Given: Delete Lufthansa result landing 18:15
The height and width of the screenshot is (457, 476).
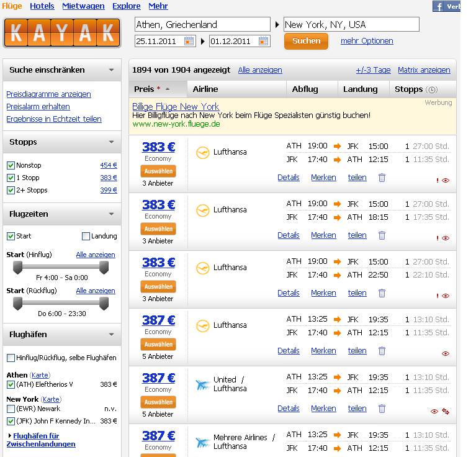Looking at the screenshot, I should pyautogui.click(x=382, y=235).
